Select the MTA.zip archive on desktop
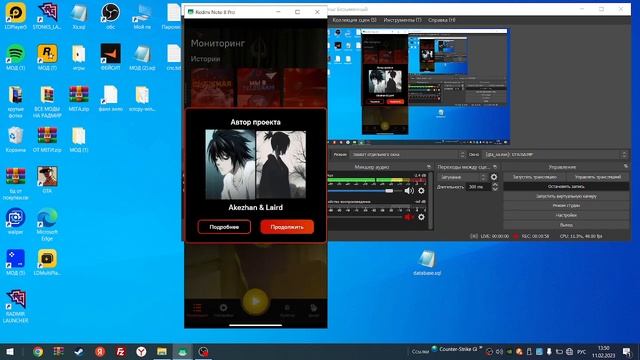The height and width of the screenshot is (360, 640). (79, 98)
